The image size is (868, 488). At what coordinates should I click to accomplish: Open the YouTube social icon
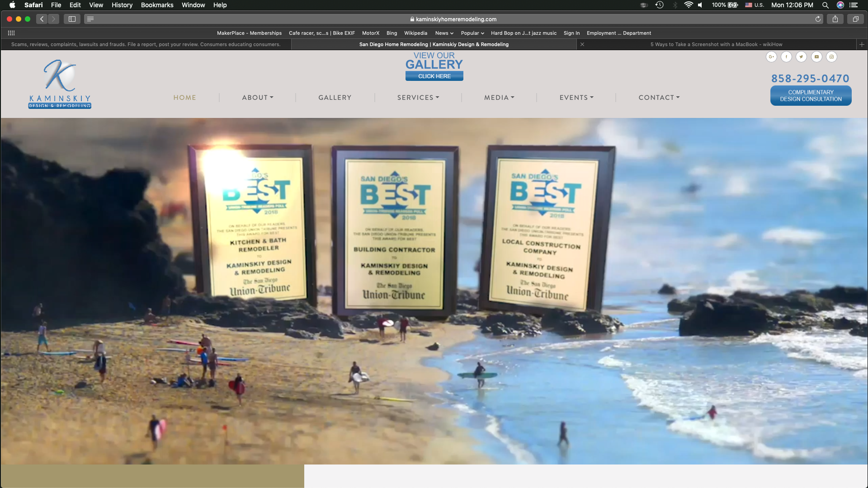point(816,57)
